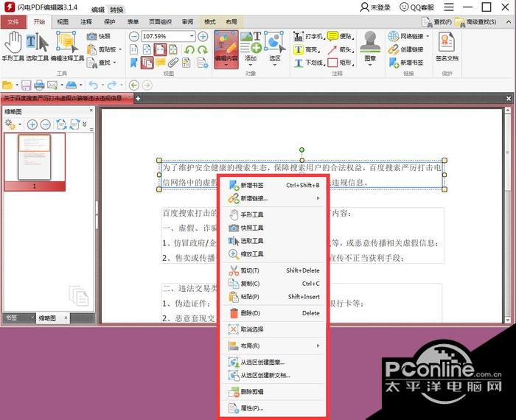516x420 pixels.
Task: Click New Bookmark in ribbon
Action: coord(406,63)
